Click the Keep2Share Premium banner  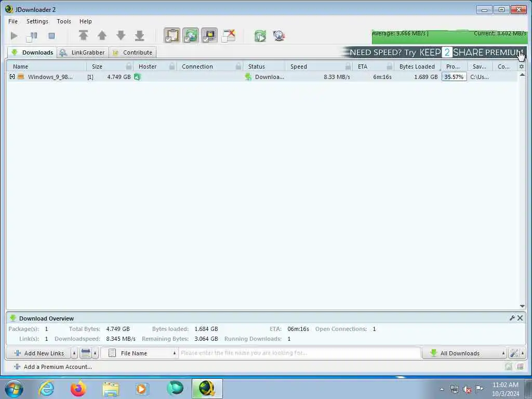point(434,52)
